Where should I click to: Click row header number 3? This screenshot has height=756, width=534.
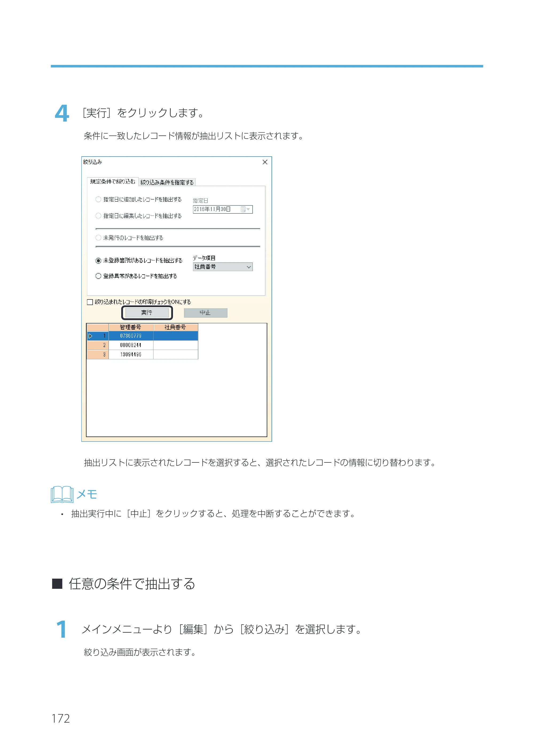pos(98,354)
